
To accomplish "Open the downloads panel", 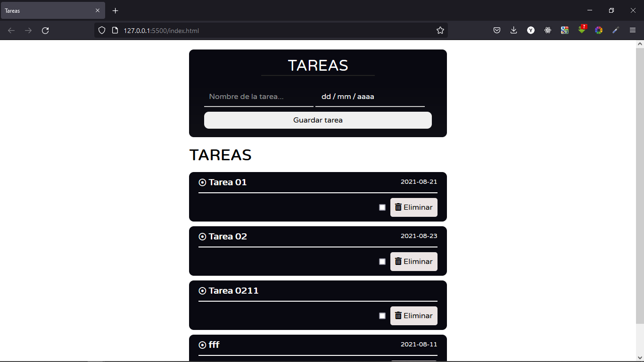I will click(514, 31).
